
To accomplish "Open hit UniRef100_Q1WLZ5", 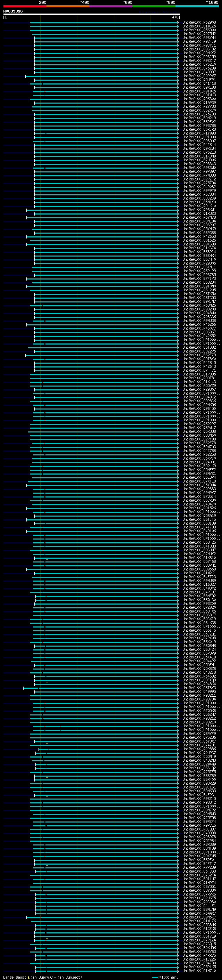I will pyautogui.click(x=199, y=26).
